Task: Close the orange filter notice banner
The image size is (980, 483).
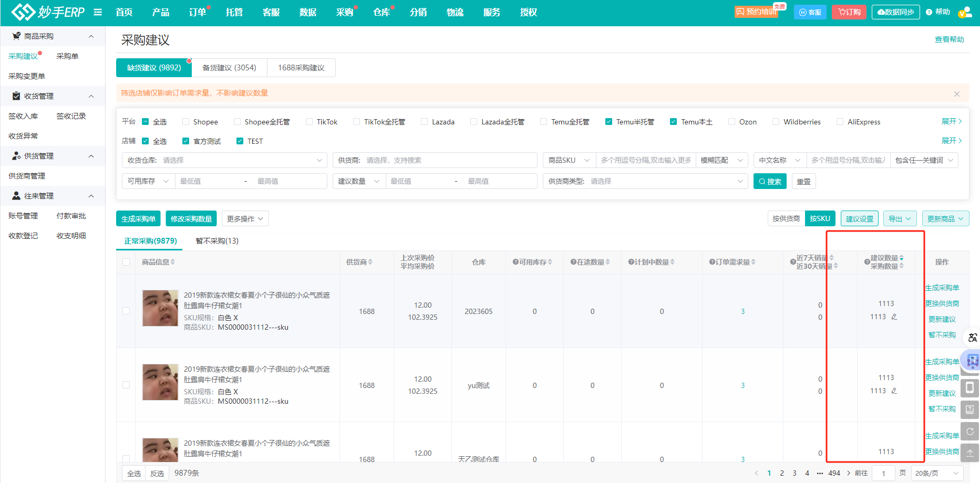Action: click(956, 93)
